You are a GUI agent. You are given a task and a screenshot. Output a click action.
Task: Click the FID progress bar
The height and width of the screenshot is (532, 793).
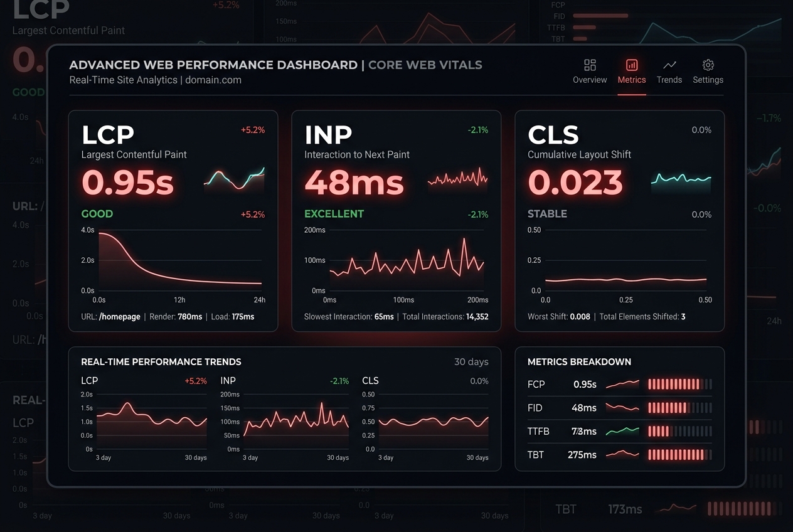coord(680,408)
